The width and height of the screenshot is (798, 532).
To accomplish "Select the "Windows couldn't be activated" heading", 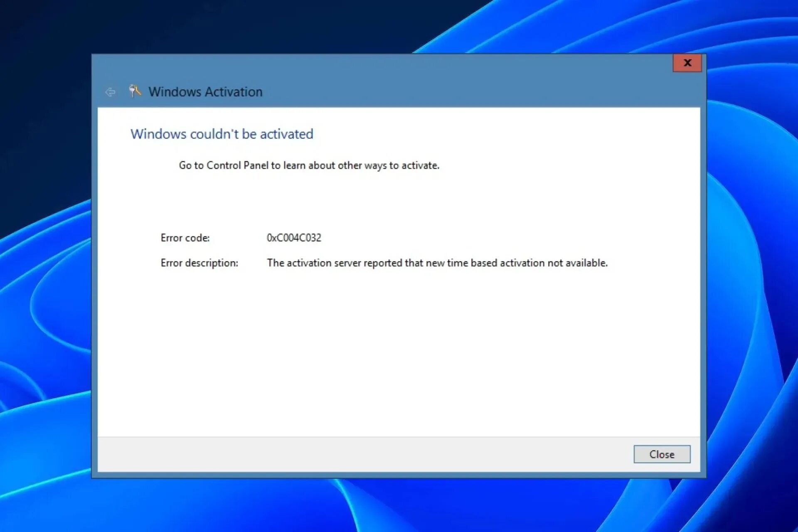I will coord(222,134).
